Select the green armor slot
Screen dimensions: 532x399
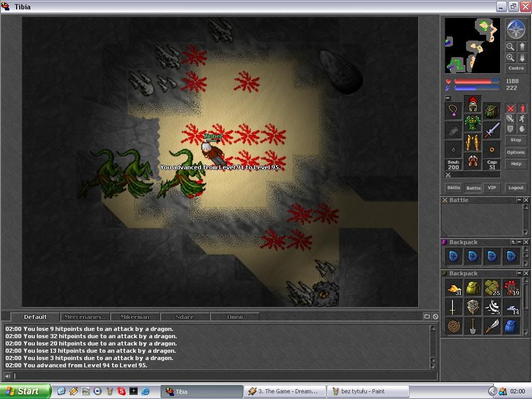(473, 123)
